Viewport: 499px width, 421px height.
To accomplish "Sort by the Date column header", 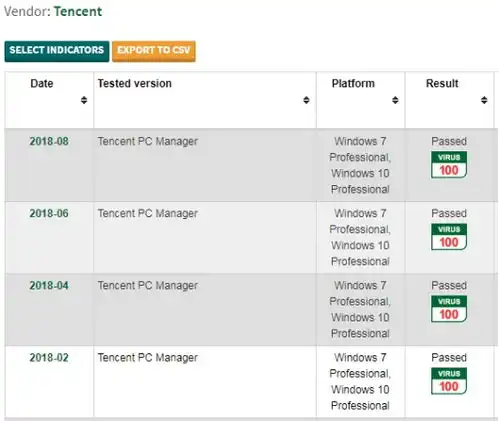I will pos(42,83).
